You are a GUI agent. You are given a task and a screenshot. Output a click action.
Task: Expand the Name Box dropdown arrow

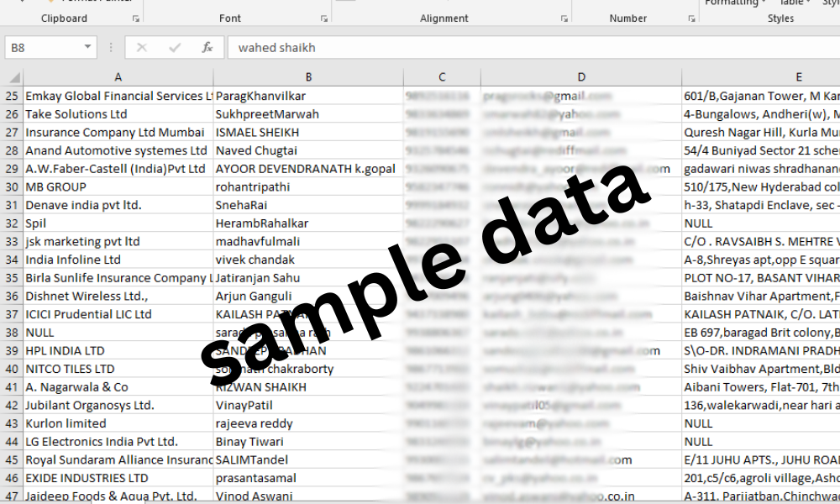click(87, 47)
